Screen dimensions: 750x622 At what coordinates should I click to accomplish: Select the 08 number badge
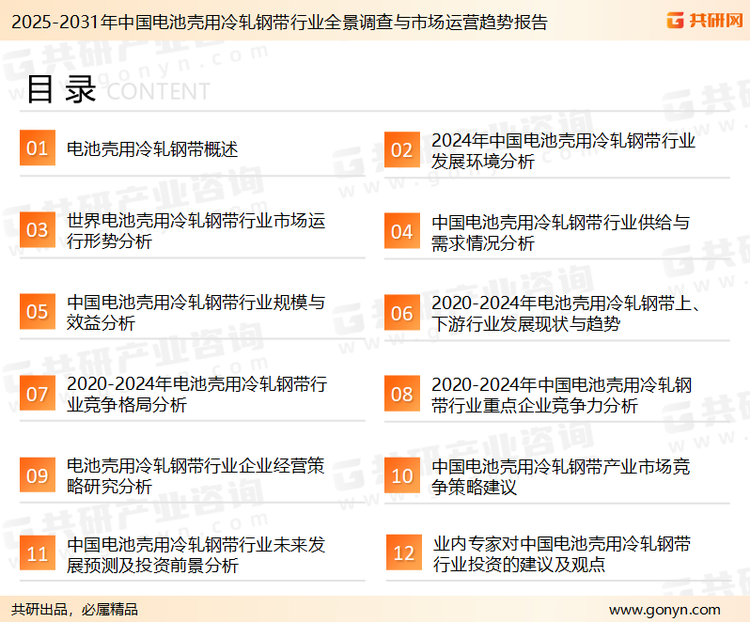402,394
